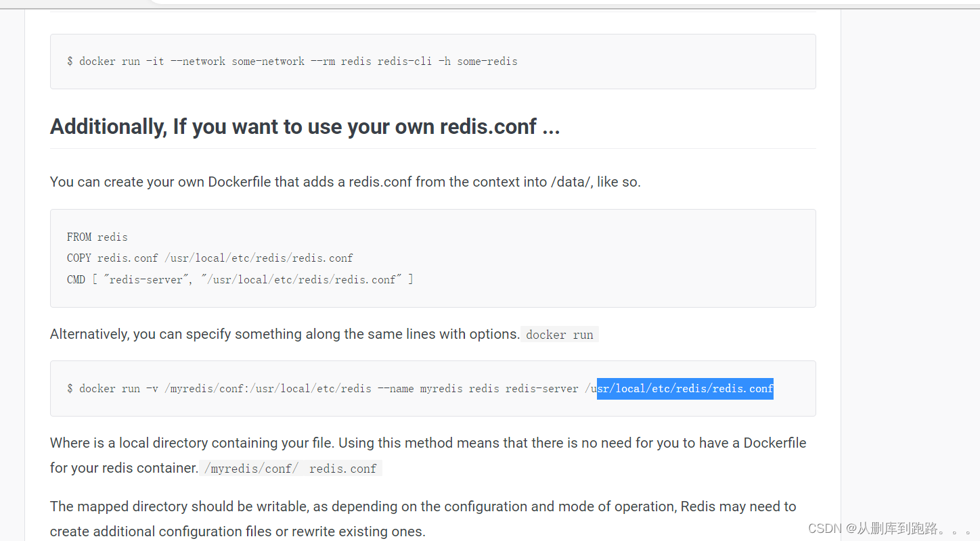
Task: Click the 'docker run -it --network some-network' command line
Action: tap(292, 62)
